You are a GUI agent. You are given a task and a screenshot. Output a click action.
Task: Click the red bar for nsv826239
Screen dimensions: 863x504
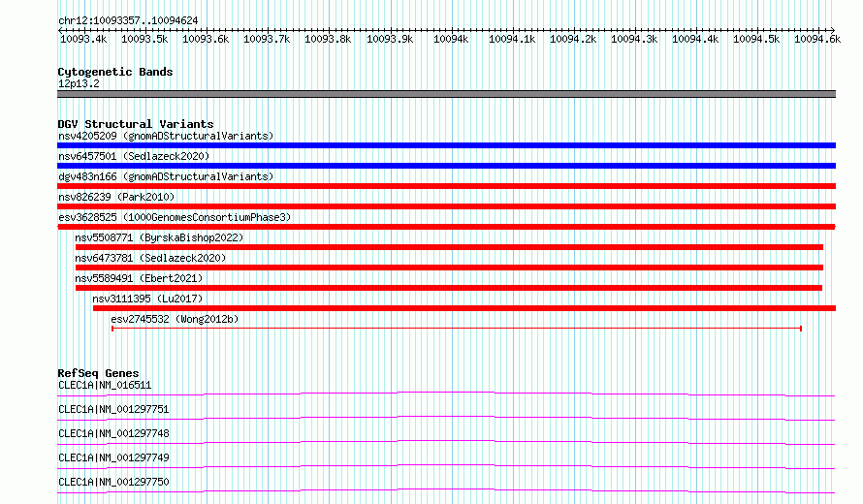click(x=446, y=206)
